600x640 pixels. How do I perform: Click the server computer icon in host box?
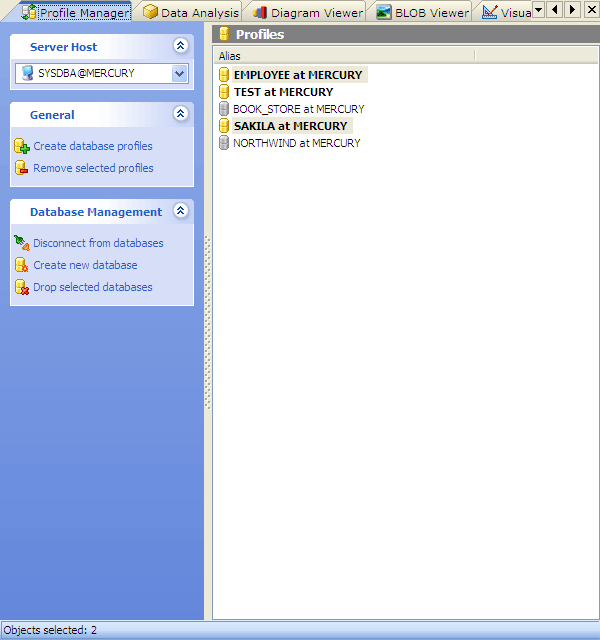click(28, 73)
